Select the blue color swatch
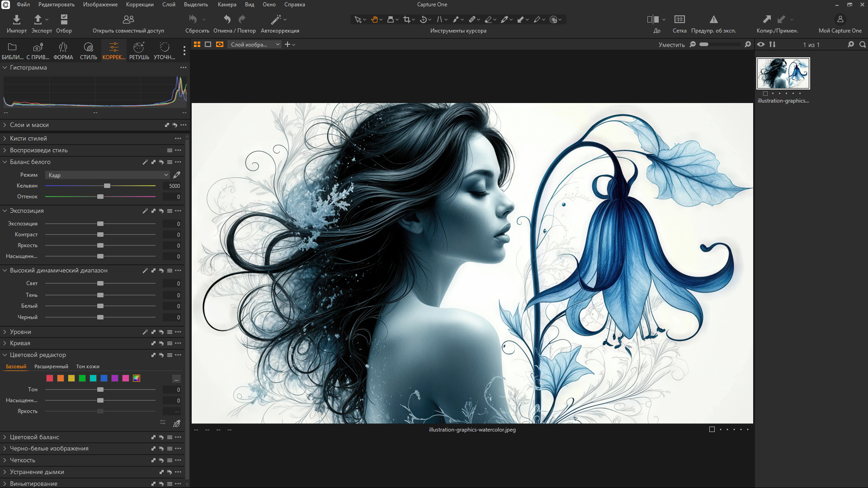Screen dimensions: 868x488 click(x=104, y=378)
